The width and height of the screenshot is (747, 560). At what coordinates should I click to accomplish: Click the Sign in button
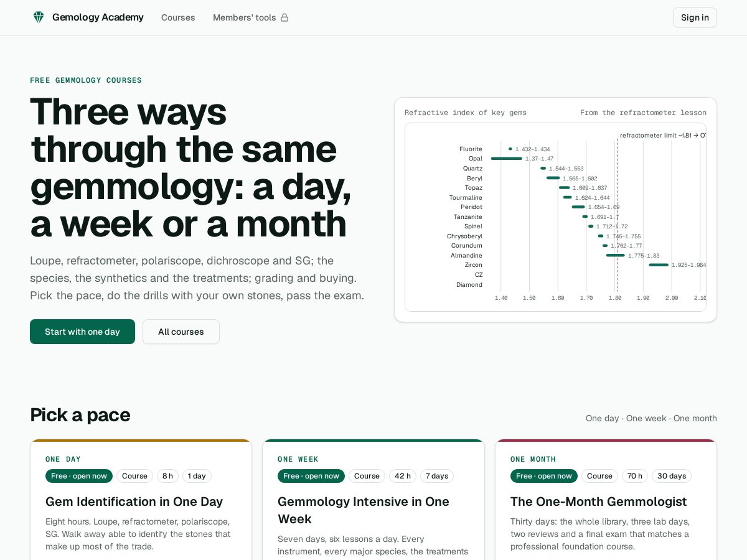click(x=695, y=17)
